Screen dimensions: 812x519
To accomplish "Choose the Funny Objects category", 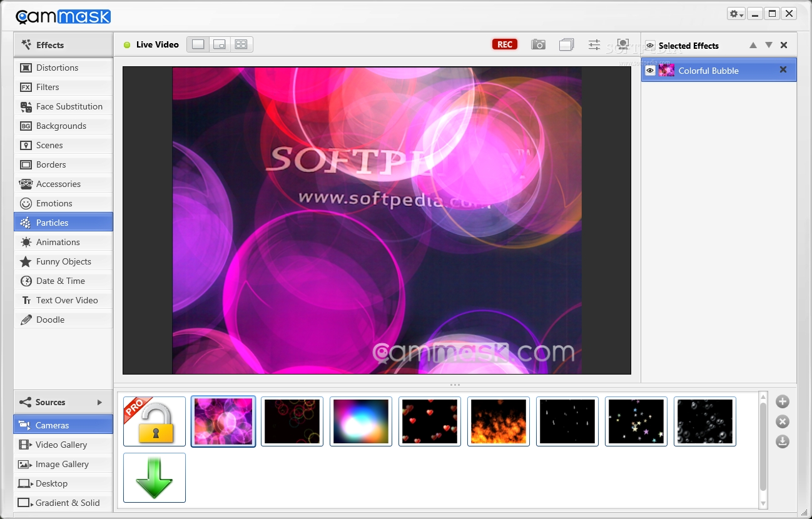I will pyautogui.click(x=63, y=261).
